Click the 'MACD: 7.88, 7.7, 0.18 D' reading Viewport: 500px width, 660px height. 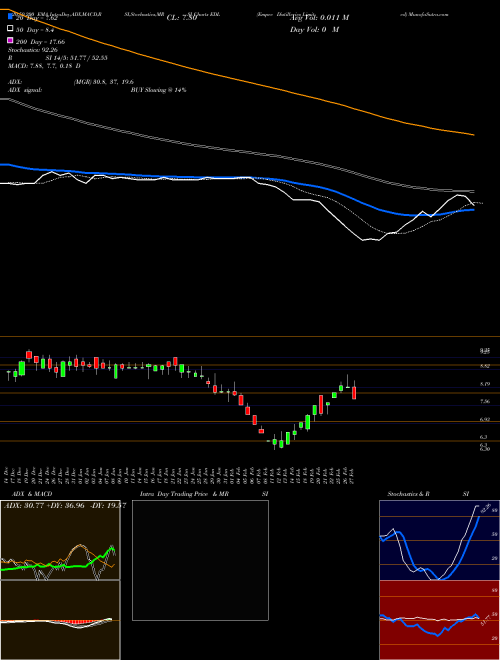pos(44,66)
